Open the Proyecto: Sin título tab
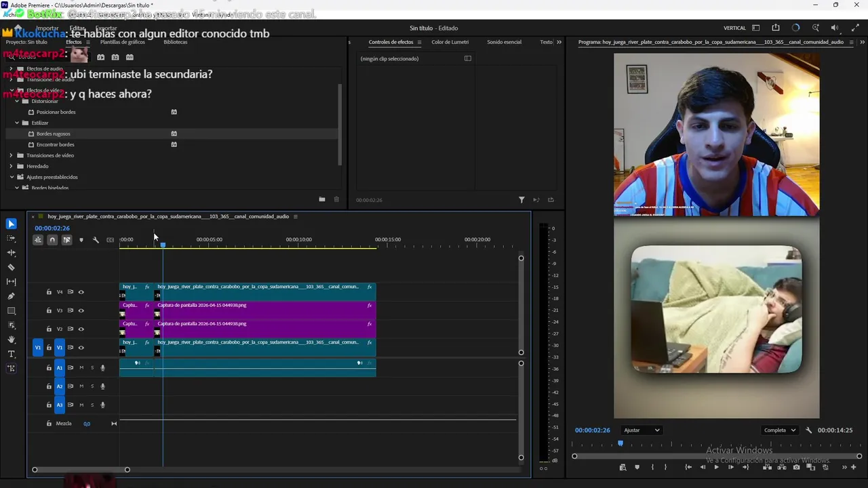The width and height of the screenshot is (868, 488). click(x=26, y=42)
